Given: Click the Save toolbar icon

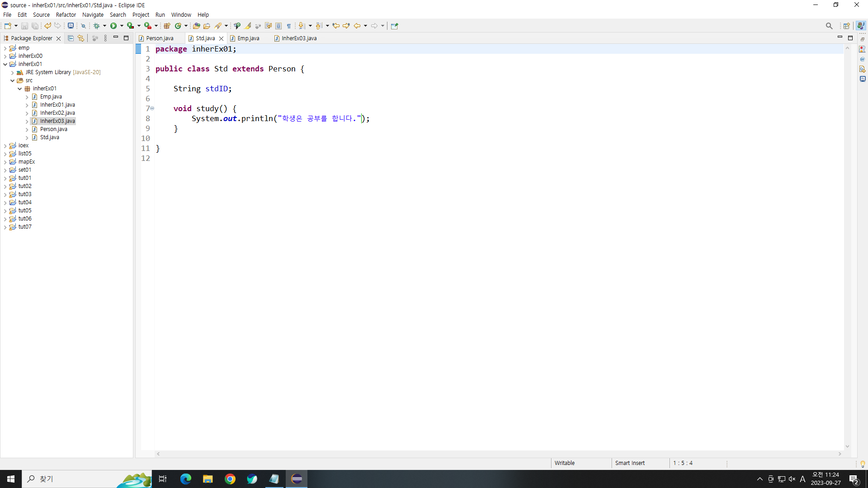Looking at the screenshot, I should (x=24, y=26).
